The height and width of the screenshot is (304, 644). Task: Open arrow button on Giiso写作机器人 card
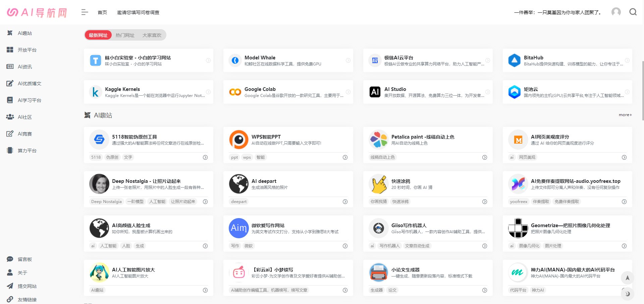[x=485, y=246]
